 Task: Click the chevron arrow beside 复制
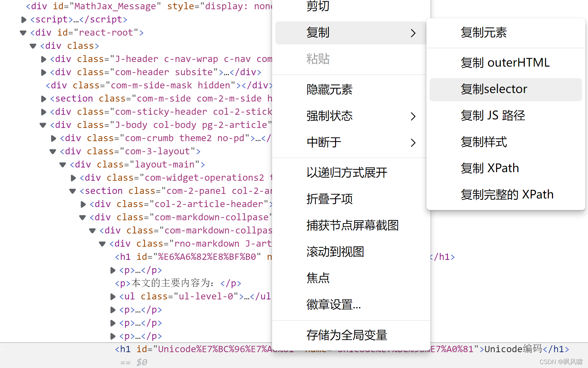[413, 33]
